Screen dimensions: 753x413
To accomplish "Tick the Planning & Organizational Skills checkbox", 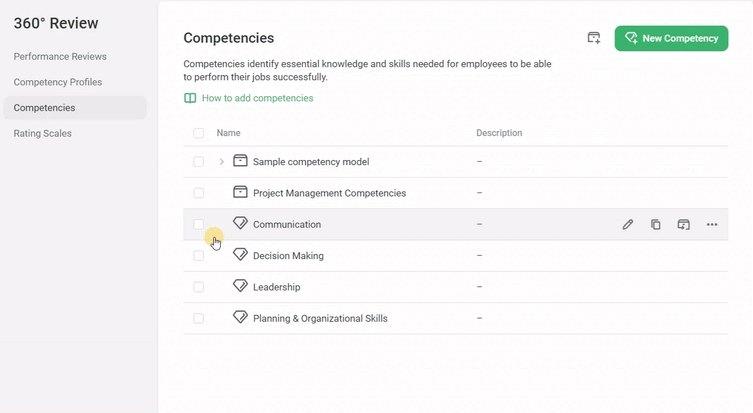I will (x=199, y=318).
